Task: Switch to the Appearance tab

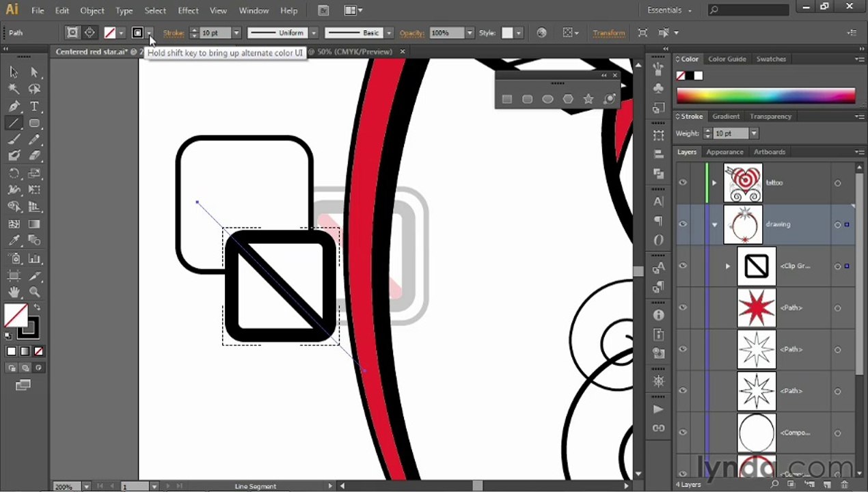Action: [x=724, y=152]
